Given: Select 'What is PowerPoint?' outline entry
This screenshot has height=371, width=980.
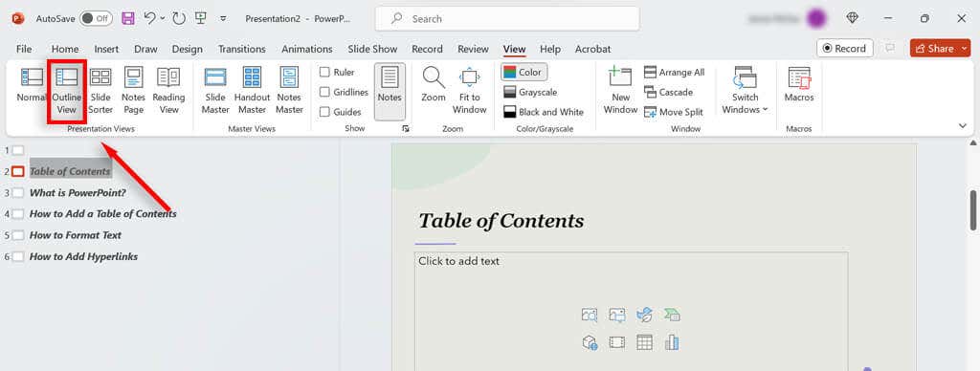Looking at the screenshot, I should (x=78, y=192).
